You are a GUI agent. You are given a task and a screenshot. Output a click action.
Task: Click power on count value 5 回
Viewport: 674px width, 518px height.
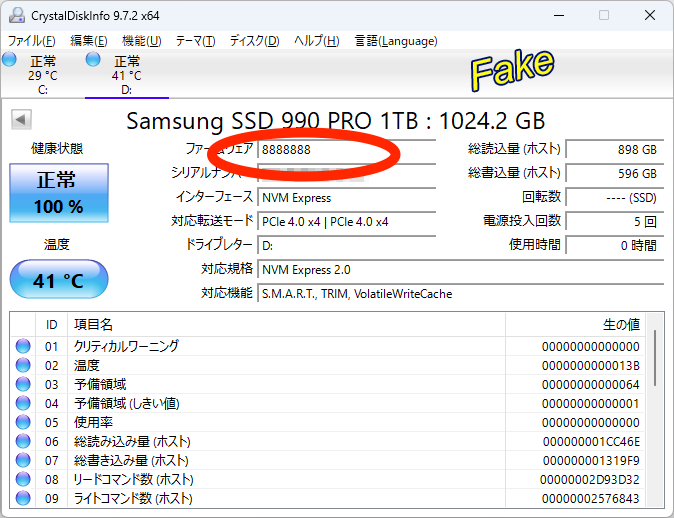[x=615, y=222]
